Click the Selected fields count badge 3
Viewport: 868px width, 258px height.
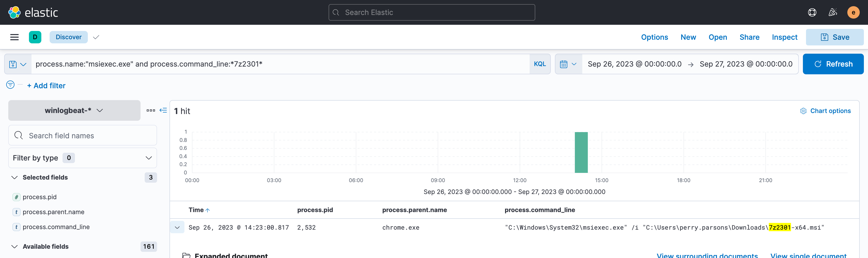pos(151,177)
